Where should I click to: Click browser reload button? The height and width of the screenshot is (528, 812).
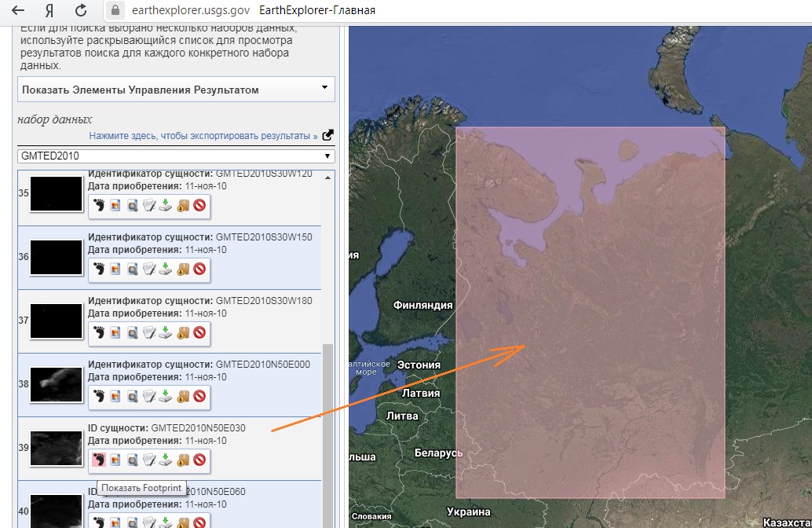tap(80, 11)
